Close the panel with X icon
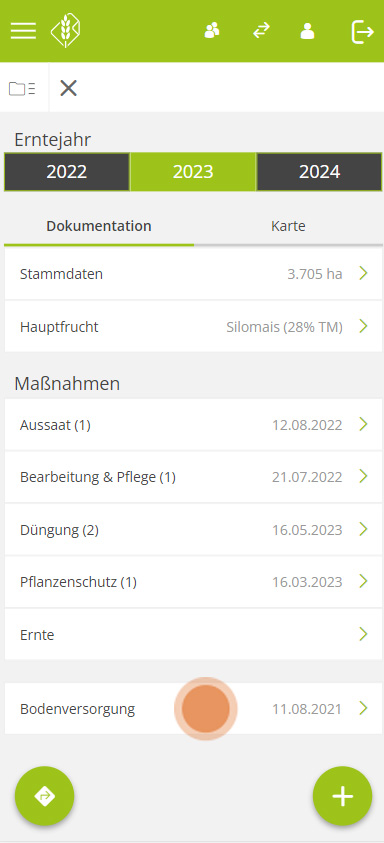Screen dimensions: 384x843 68,88
